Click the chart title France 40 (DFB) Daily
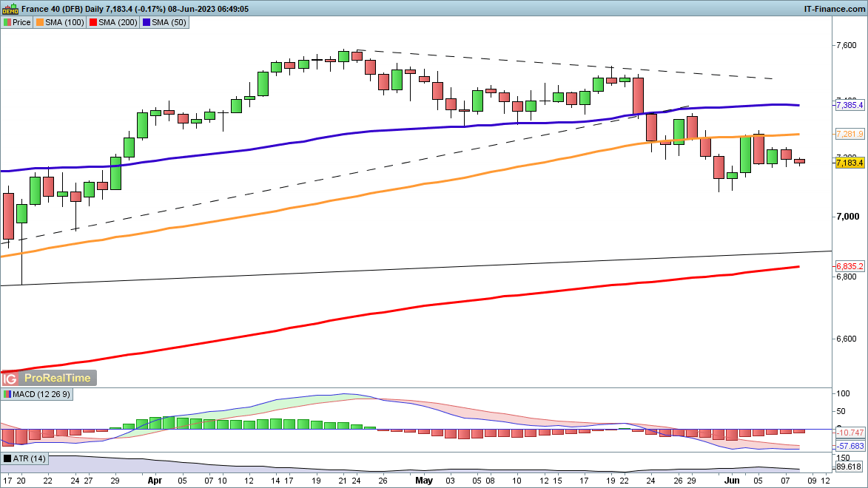Viewport: 868px width, 488px height. 63,9
